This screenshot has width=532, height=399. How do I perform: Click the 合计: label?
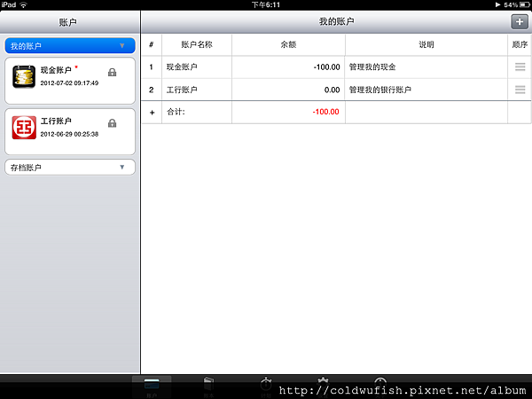coord(176,112)
